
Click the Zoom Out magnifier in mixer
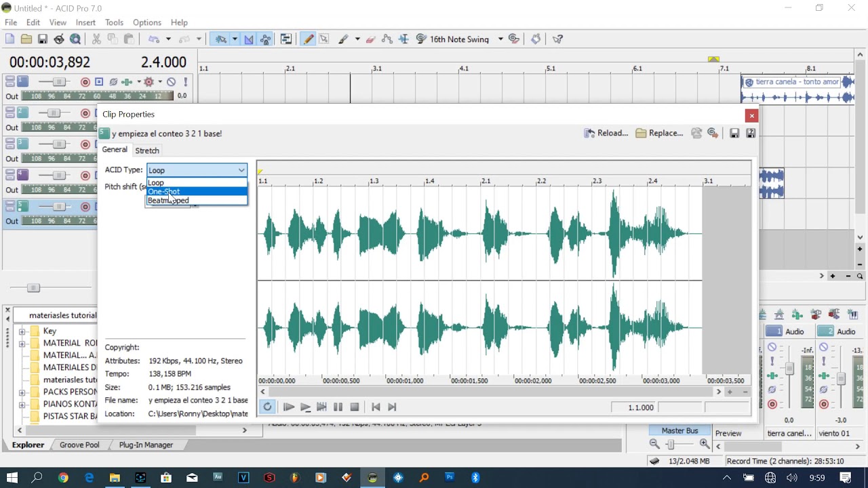coord(654,445)
